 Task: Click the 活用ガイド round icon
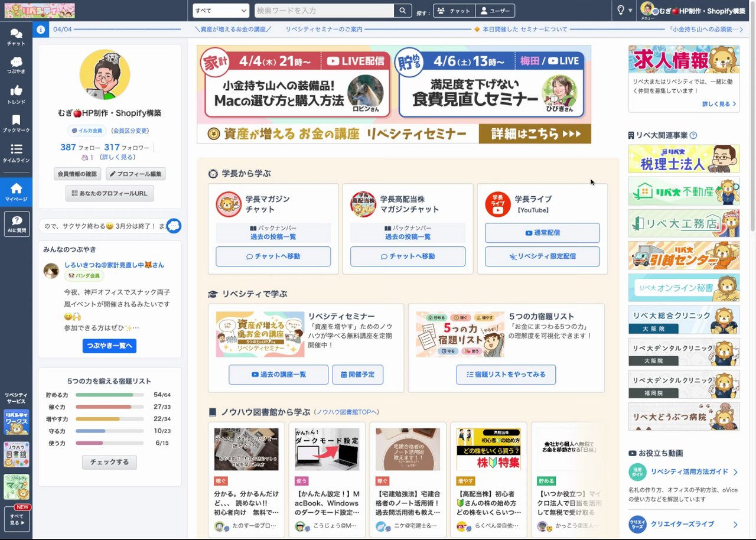pos(637,472)
